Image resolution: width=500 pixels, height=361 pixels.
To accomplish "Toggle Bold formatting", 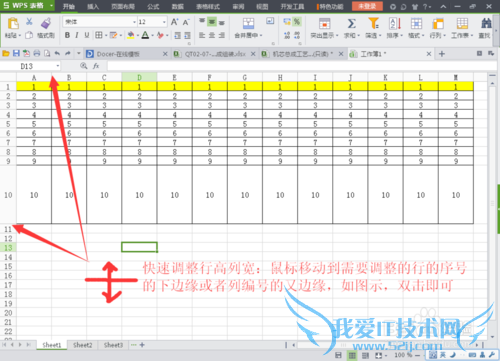I will [x=67, y=35].
